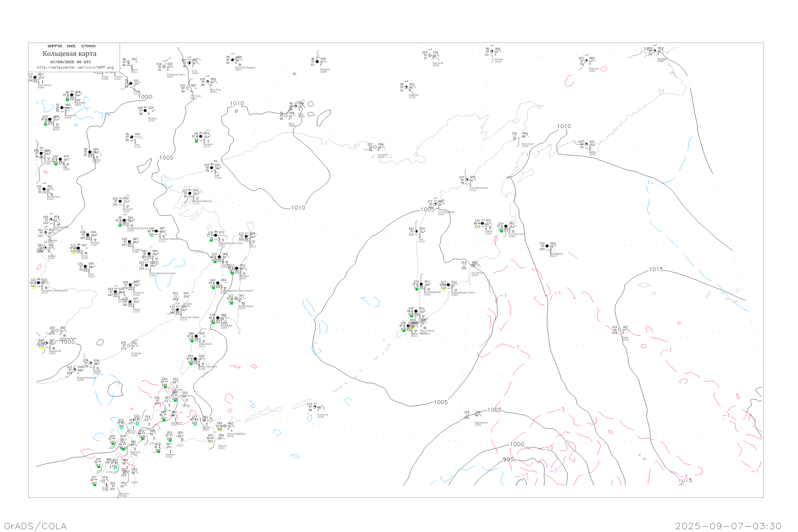This screenshot has width=798, height=532.
Task: Click yellow square at Петропавловск-Камч station
Action: [444, 290]
